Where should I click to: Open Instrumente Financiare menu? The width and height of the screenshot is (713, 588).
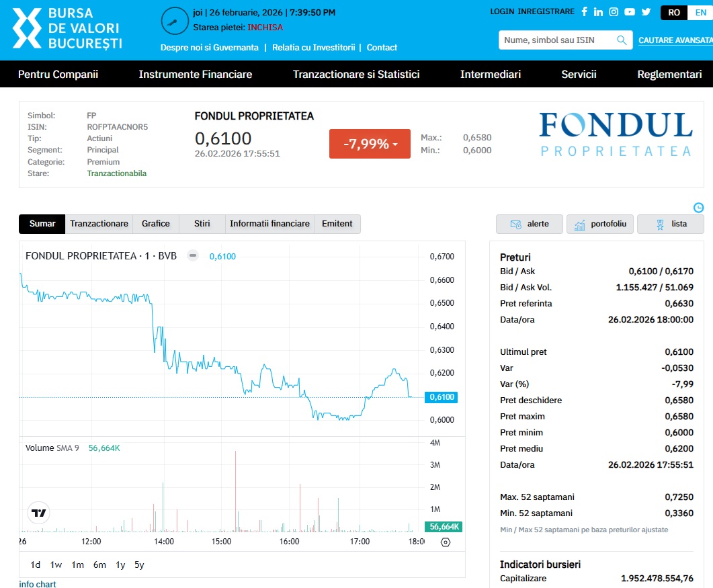[x=195, y=75]
